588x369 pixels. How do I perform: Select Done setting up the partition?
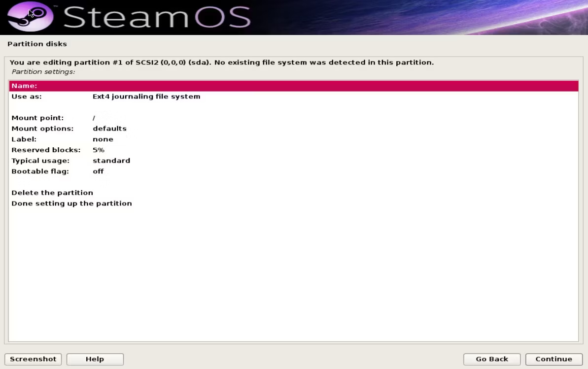71,203
